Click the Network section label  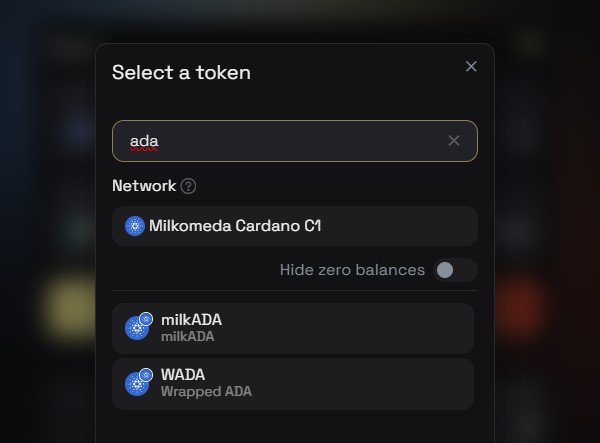[x=144, y=186]
